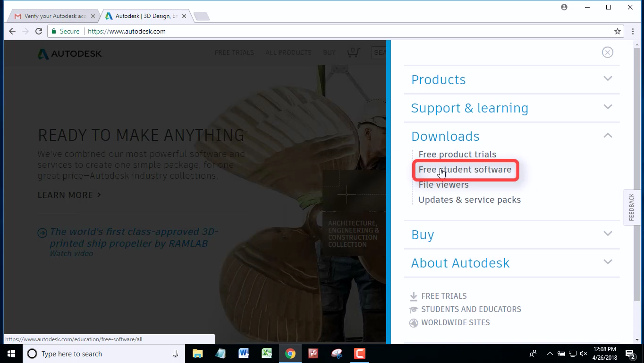Click the download arrow icon beside FREE TRIALS

[x=414, y=296]
